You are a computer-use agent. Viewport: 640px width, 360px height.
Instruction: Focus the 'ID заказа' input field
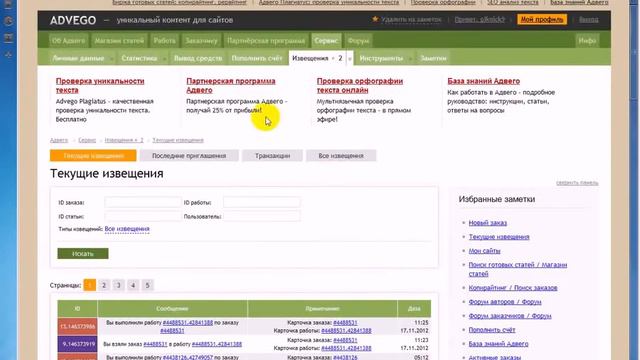pyautogui.click(x=142, y=202)
